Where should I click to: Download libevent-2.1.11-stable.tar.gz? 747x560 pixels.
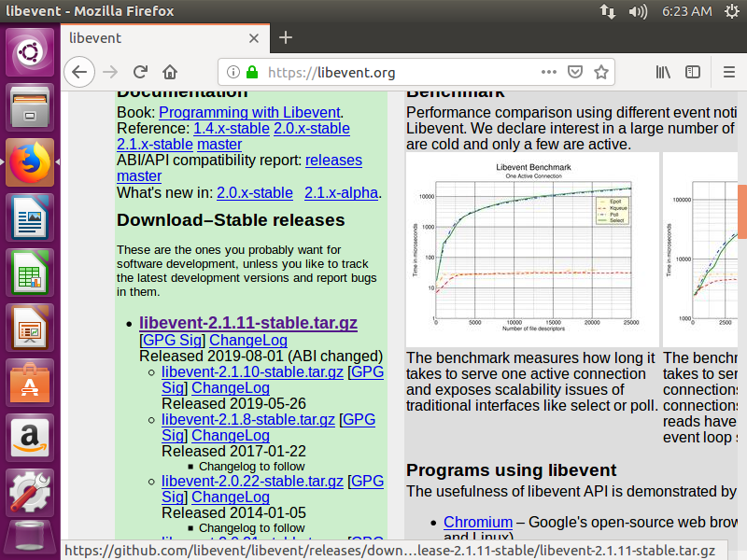click(x=248, y=323)
